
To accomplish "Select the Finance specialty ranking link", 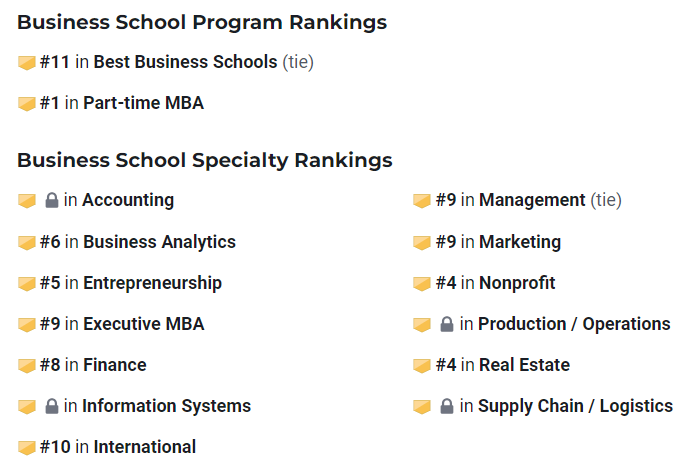I will (x=114, y=365).
